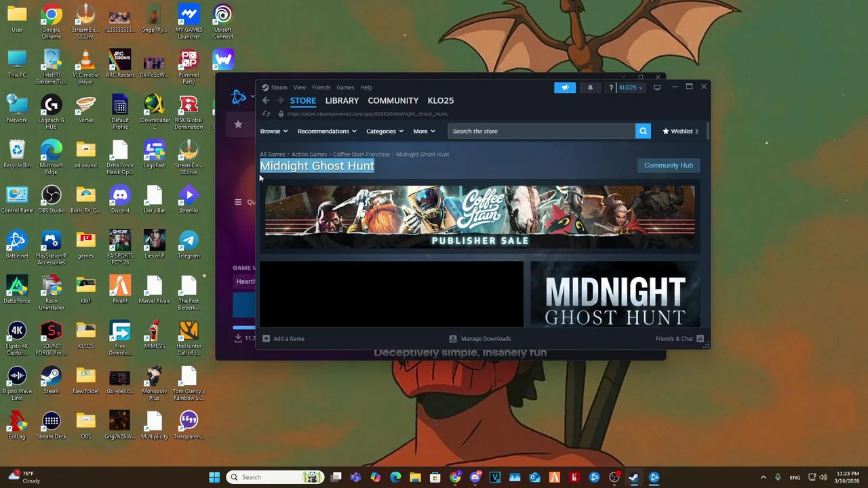The width and height of the screenshot is (868, 488).
Task: Select the Discord desktop icon
Action: click(120, 199)
